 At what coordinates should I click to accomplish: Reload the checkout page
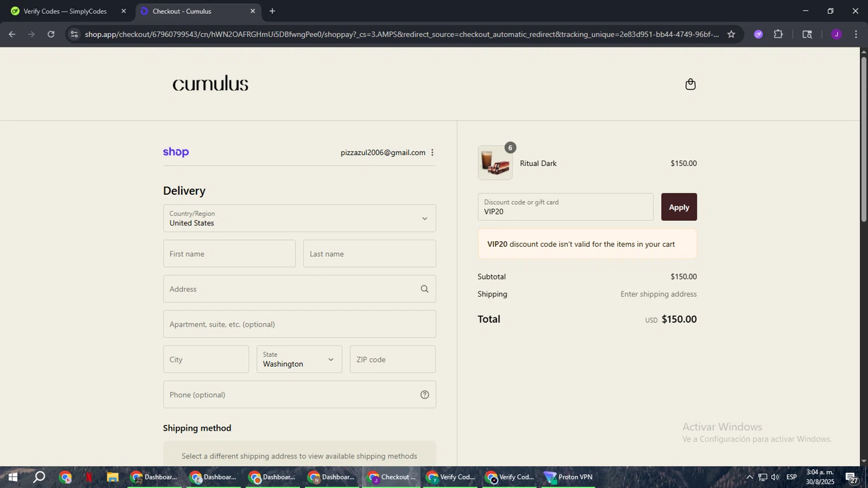(51, 34)
